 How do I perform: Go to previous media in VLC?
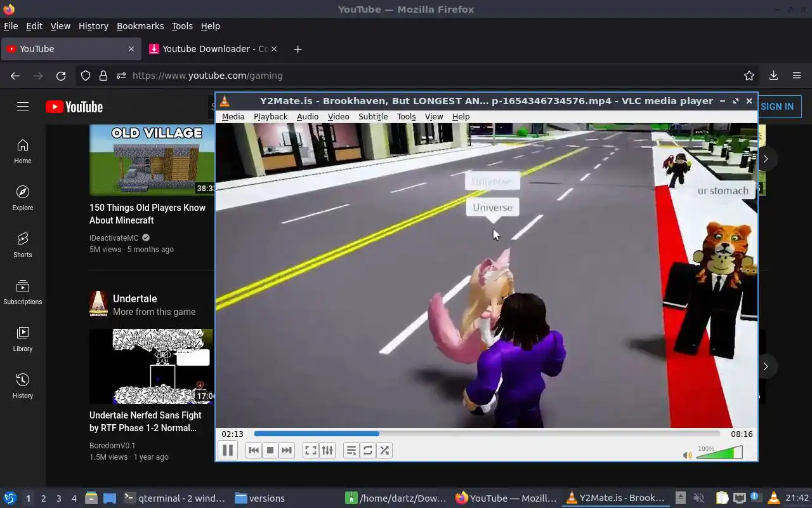pyautogui.click(x=253, y=450)
